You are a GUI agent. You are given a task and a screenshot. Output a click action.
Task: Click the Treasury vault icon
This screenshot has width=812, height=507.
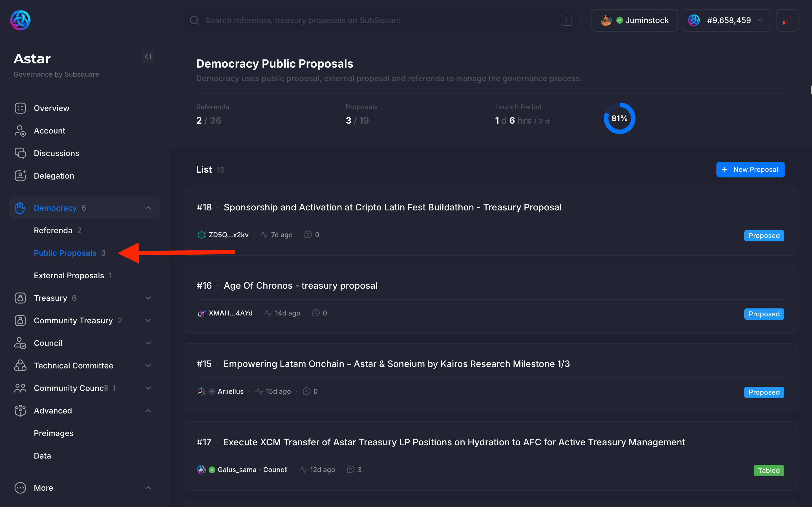click(20, 298)
